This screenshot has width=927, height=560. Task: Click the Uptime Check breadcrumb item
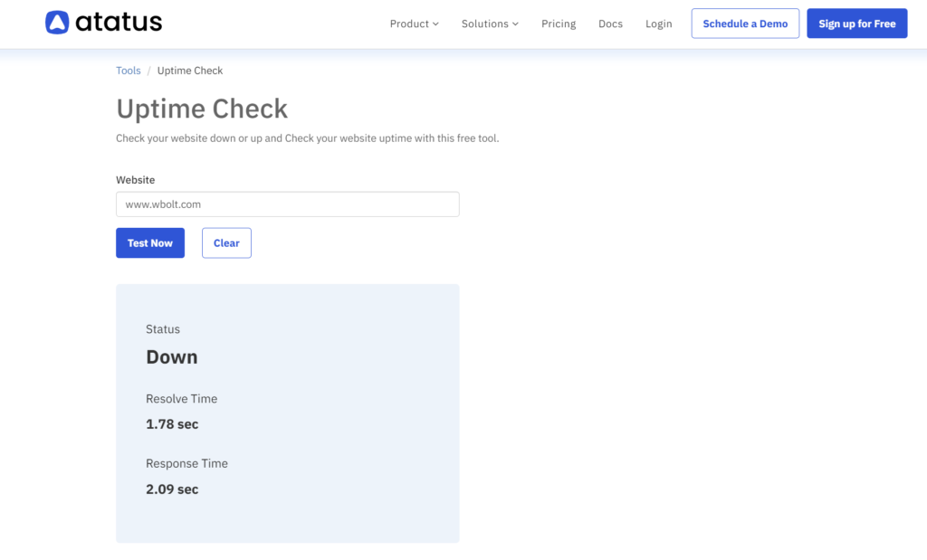[190, 71]
